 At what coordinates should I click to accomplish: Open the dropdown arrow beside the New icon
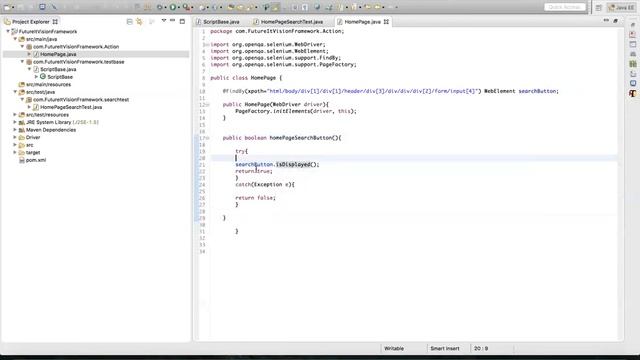[13, 7]
